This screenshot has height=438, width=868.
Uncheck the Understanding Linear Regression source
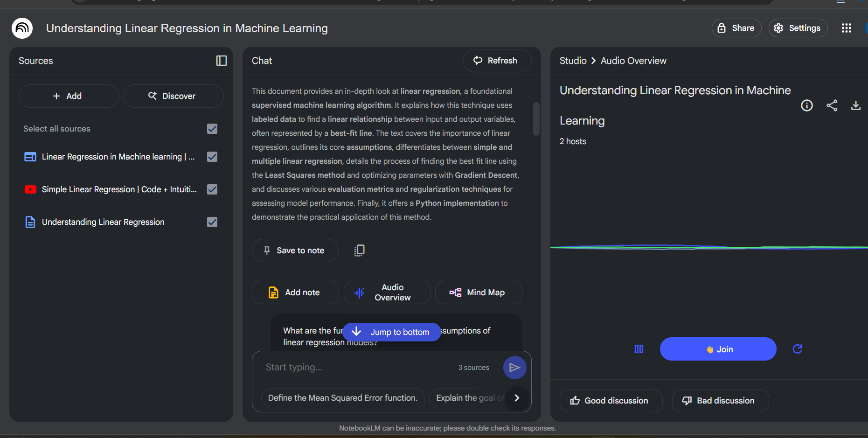(x=212, y=222)
